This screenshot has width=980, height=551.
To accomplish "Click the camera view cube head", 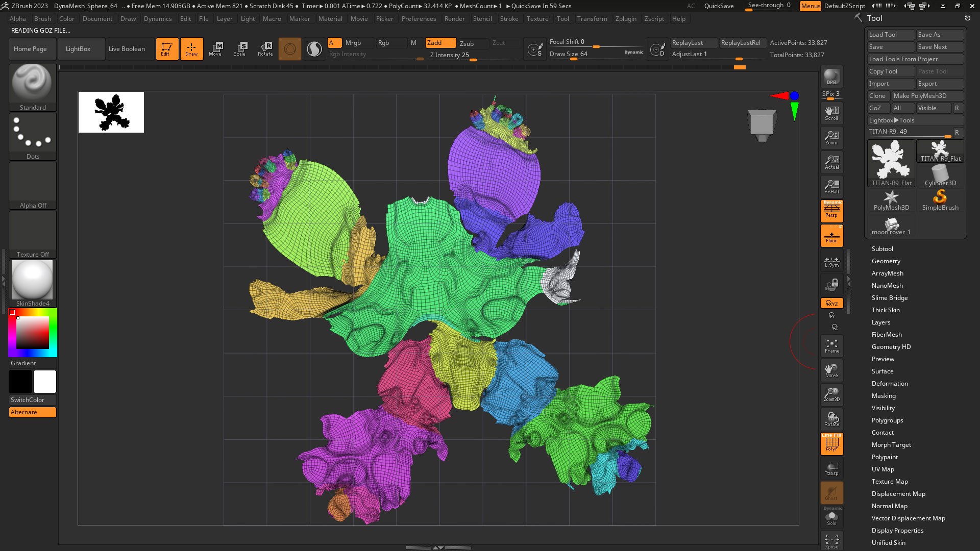I will pos(762,126).
